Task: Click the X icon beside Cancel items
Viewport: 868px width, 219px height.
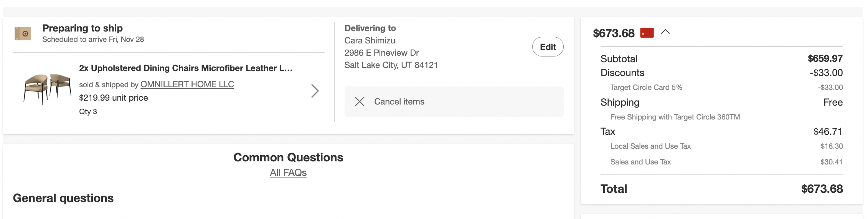Action: 360,101
